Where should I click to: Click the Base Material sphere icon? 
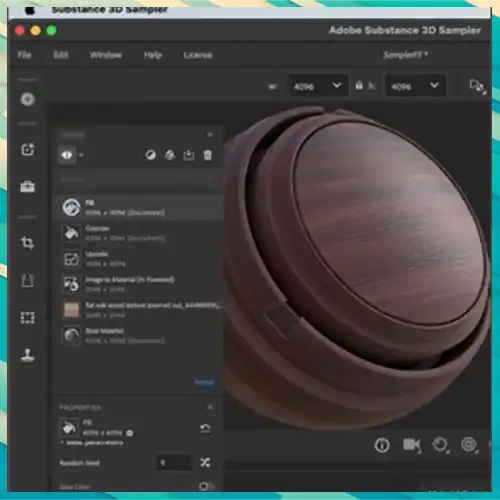pos(71,335)
